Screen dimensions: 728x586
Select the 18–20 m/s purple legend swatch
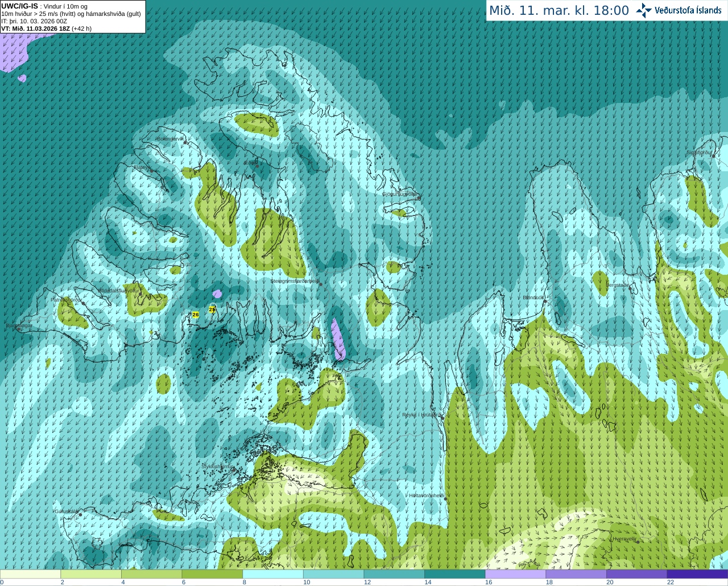576,574
